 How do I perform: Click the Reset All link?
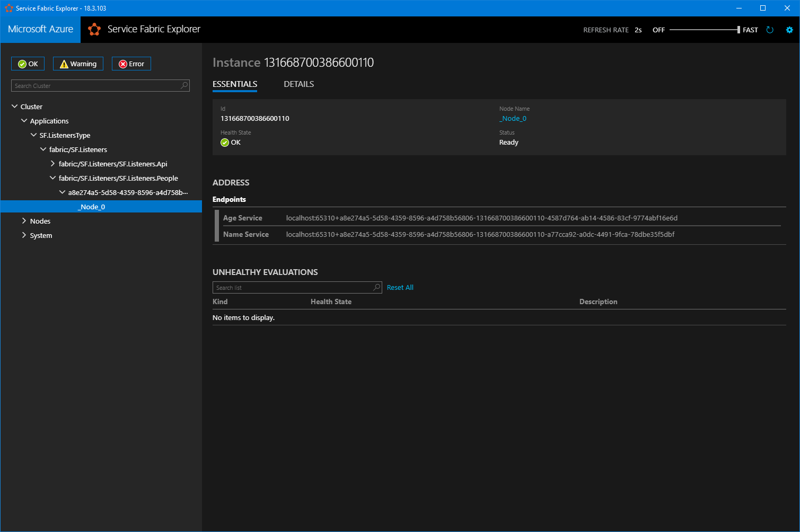pos(400,288)
